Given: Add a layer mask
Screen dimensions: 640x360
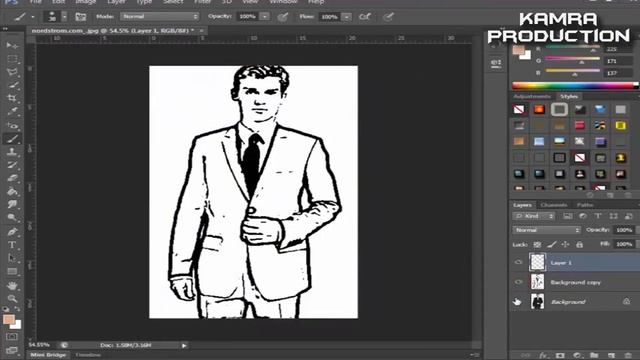Looking at the screenshot, I should tap(560, 356).
